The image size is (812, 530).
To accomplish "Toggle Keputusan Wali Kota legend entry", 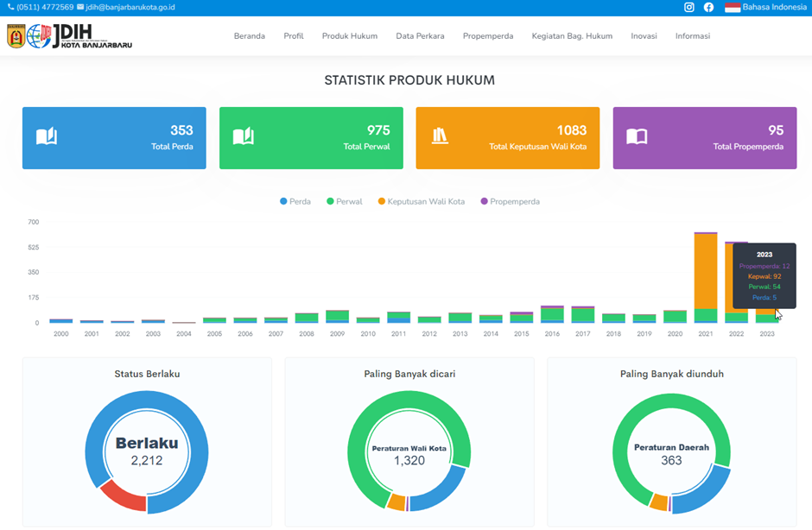I will 421,201.
